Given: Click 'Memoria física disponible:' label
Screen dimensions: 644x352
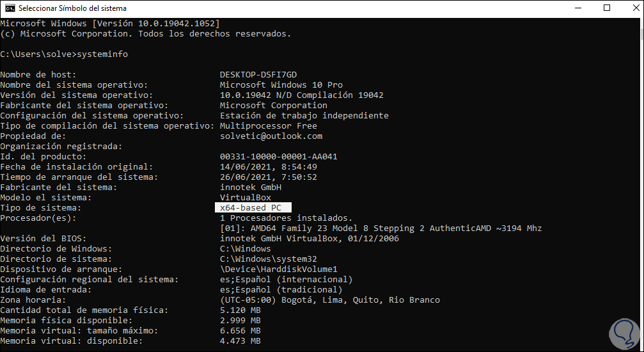Looking at the screenshot, I should [67, 321].
